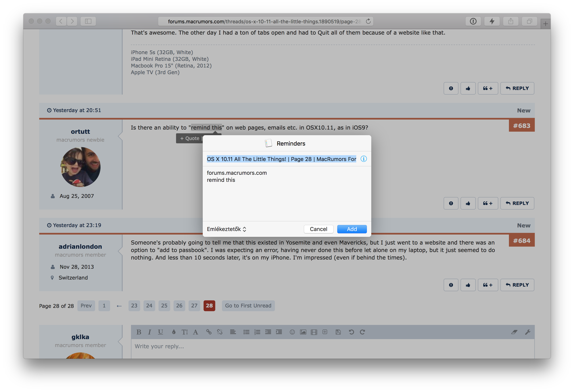This screenshot has width=574, height=392.
Task: Click Go to First Unread link
Action: click(x=248, y=305)
